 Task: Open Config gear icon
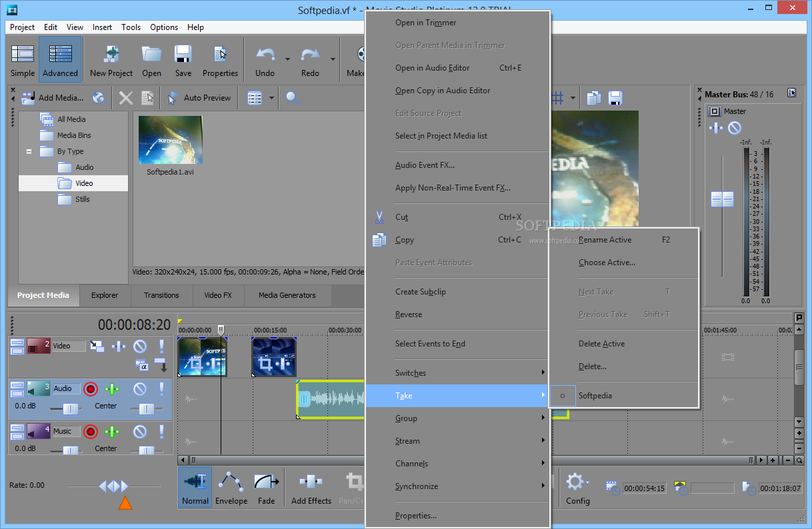click(577, 487)
